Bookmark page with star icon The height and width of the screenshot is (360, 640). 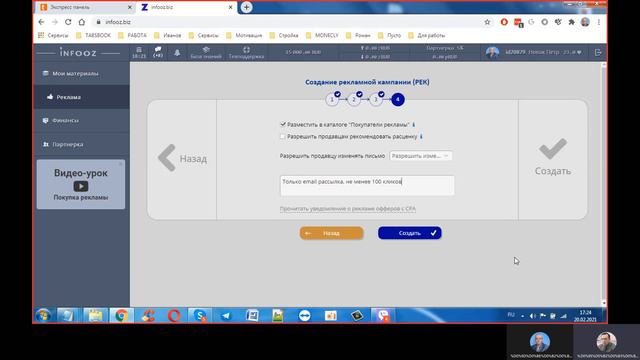(x=487, y=22)
